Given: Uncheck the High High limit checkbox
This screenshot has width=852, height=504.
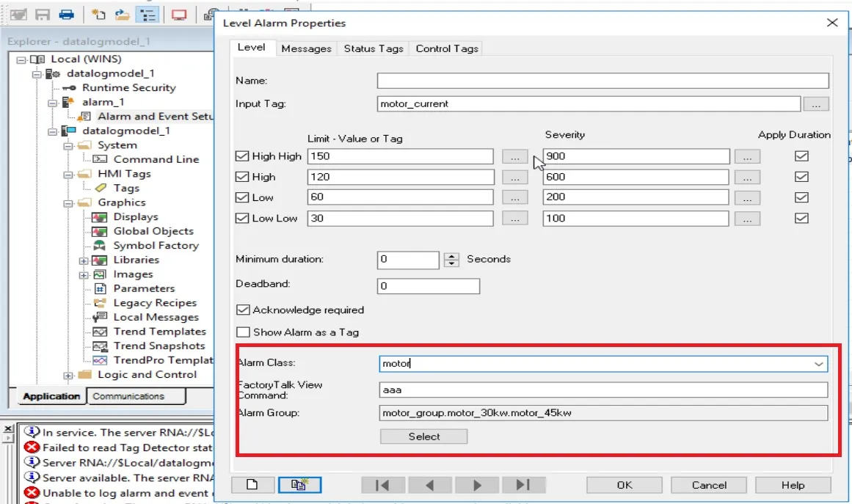Looking at the screenshot, I should (241, 156).
